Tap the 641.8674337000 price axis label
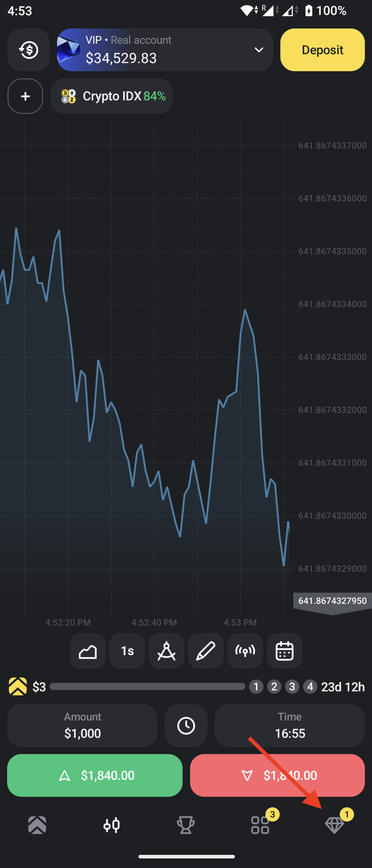The width and height of the screenshot is (372, 868). (333, 145)
